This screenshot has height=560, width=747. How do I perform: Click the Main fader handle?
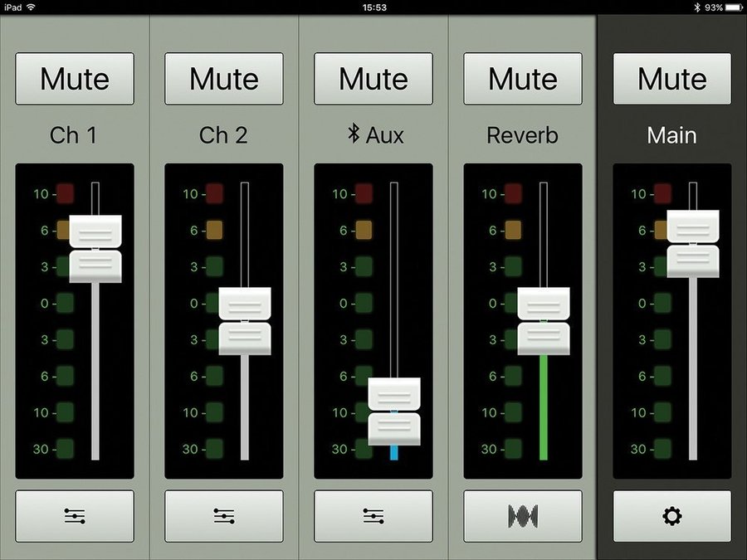[x=693, y=244]
